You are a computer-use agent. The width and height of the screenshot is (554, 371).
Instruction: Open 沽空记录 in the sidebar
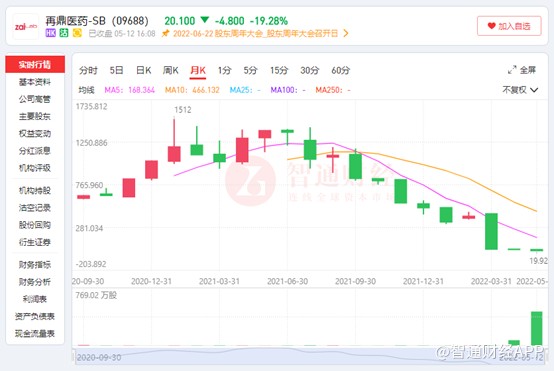[35, 208]
